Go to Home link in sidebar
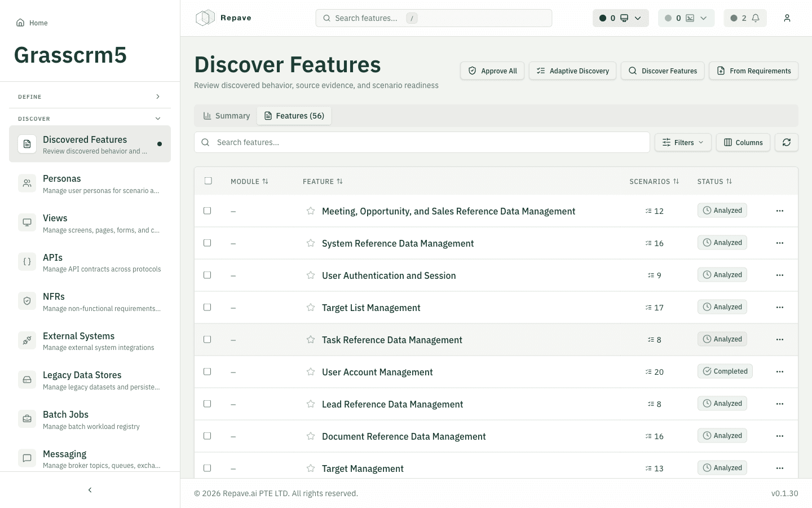 pyautogui.click(x=32, y=23)
